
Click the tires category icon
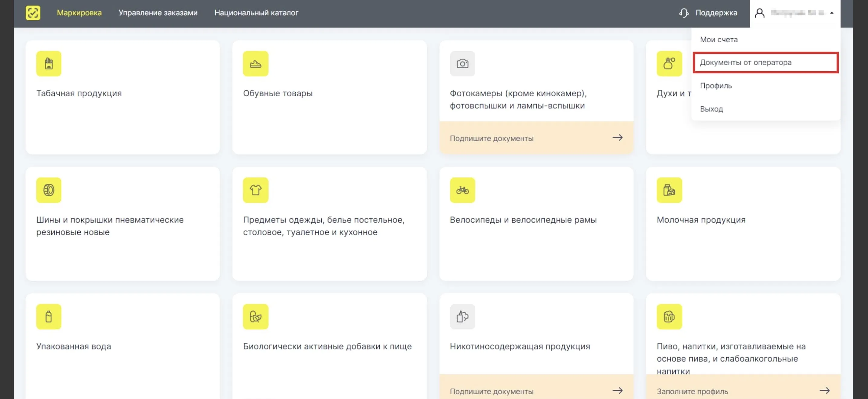tap(49, 190)
